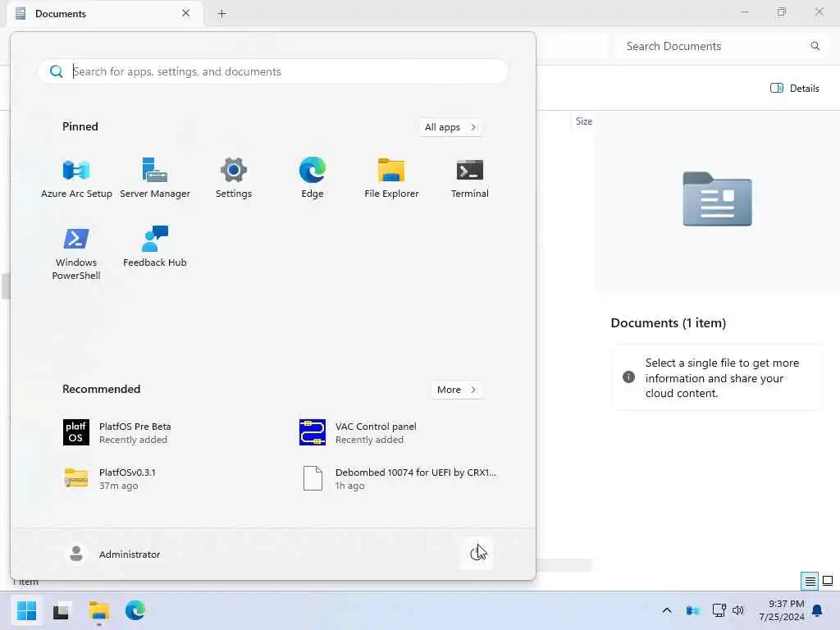Viewport: 840px width, 630px height.
Task: Click the info icon in details pane
Action: (629, 377)
